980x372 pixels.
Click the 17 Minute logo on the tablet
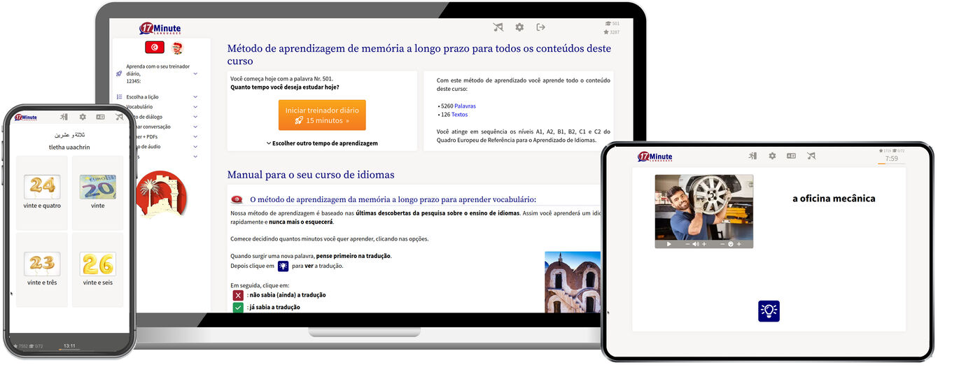pyautogui.click(x=655, y=157)
